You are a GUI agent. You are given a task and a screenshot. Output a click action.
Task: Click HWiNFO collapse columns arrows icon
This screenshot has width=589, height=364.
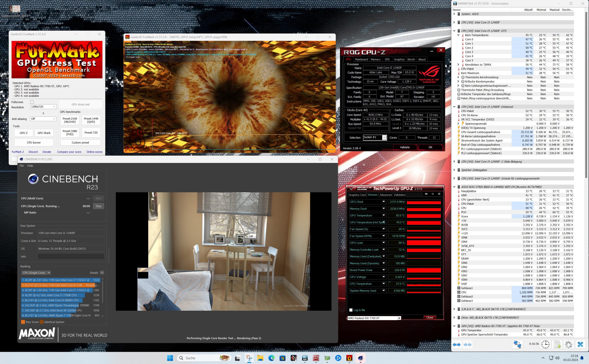(467, 344)
